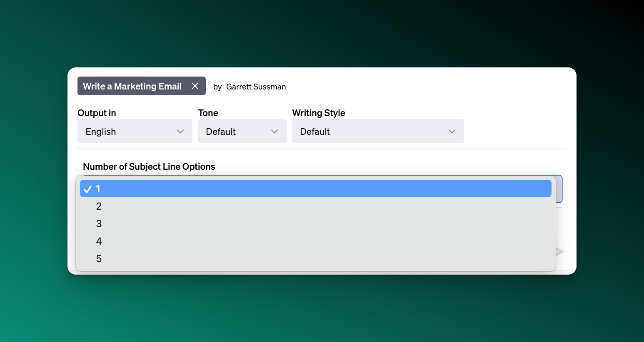Open author Garrett Sussman's profile link

pos(256,87)
